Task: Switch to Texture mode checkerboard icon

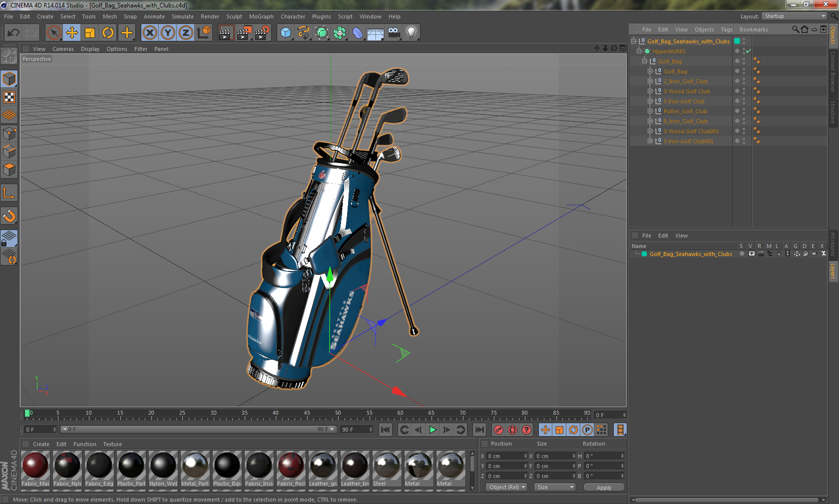Action: click(x=9, y=97)
